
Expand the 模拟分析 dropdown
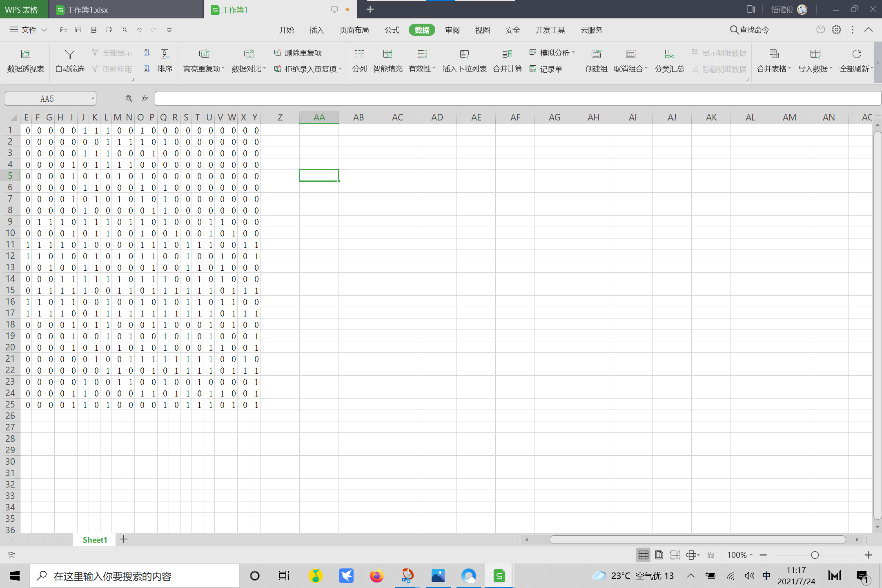573,53
